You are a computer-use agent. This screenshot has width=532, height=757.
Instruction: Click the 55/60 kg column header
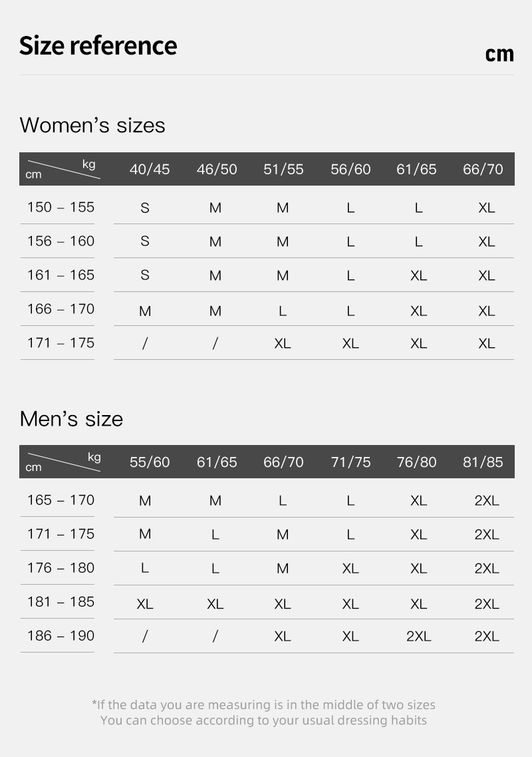pyautogui.click(x=150, y=462)
